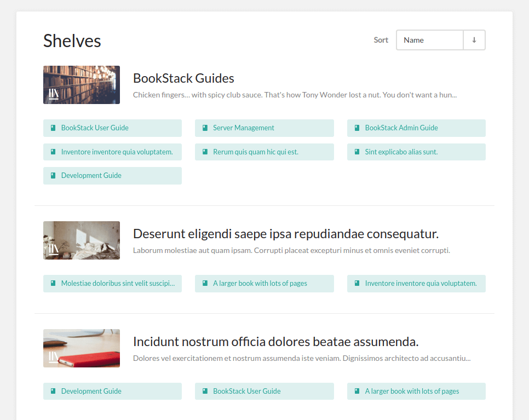Toggle sort direction with the down arrow button

click(x=474, y=40)
